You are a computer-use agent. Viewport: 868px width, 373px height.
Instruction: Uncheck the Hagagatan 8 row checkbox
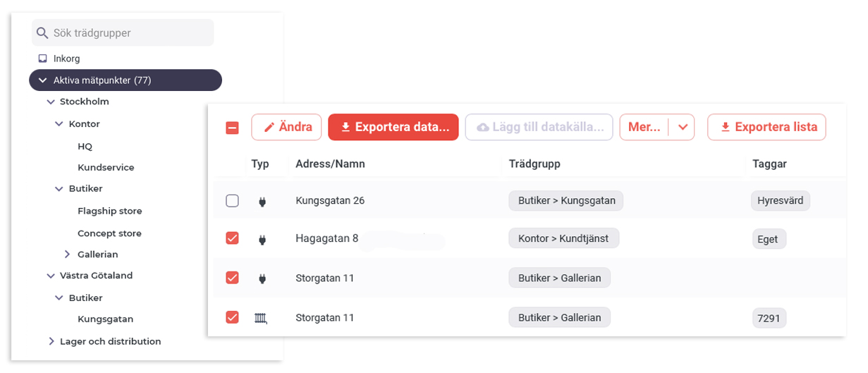pos(232,239)
